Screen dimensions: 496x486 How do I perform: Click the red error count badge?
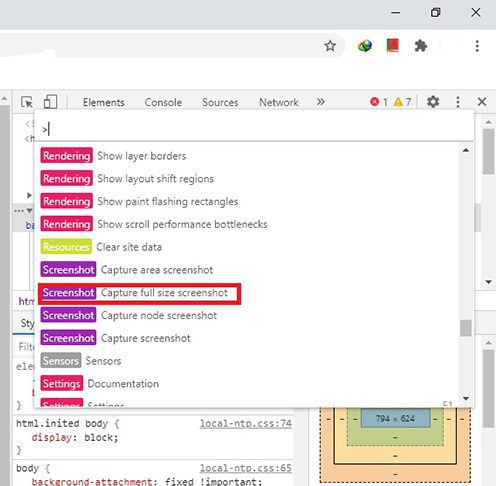[379, 102]
